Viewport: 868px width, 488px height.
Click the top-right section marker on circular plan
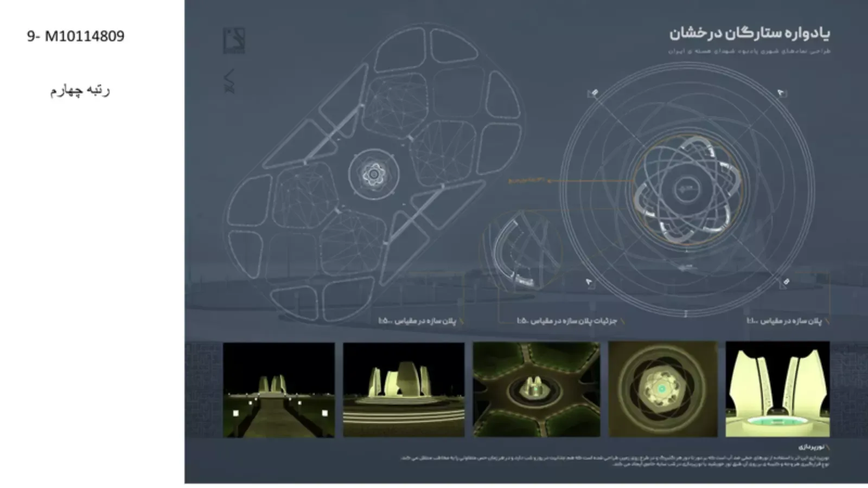point(782,93)
